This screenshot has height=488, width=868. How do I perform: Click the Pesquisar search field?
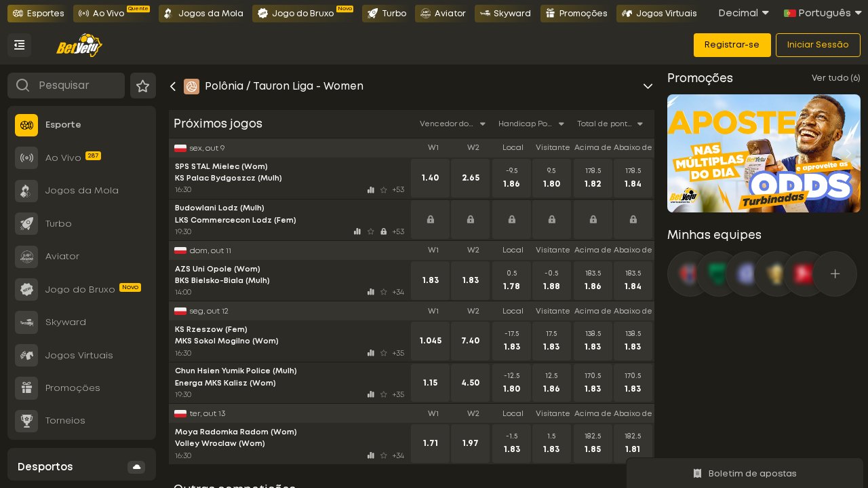(x=66, y=86)
